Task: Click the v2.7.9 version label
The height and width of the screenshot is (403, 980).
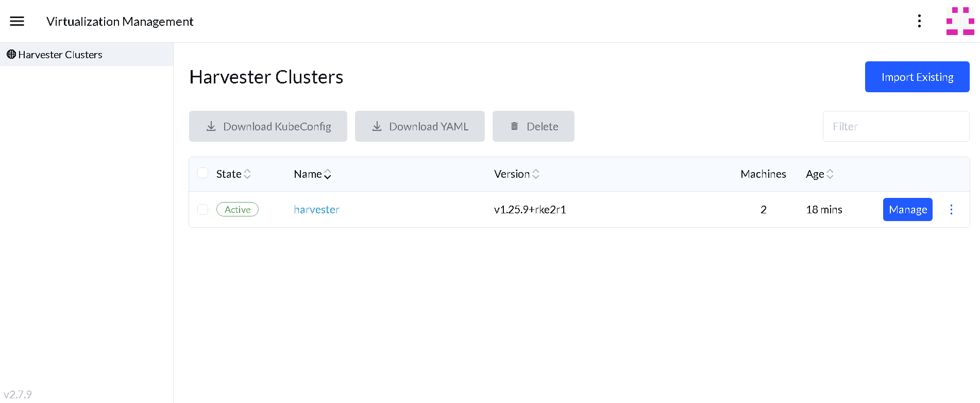Action: point(18,395)
